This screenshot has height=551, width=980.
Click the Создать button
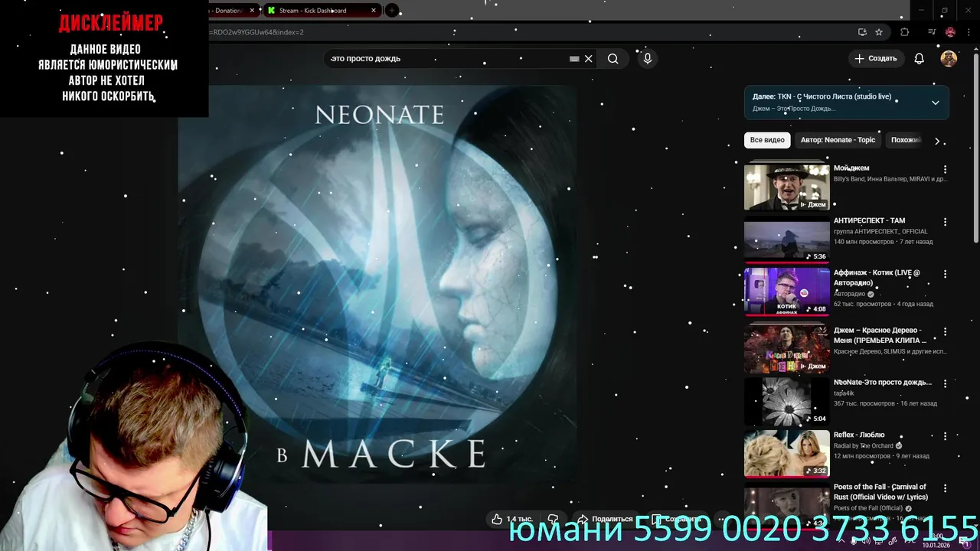[876, 59]
